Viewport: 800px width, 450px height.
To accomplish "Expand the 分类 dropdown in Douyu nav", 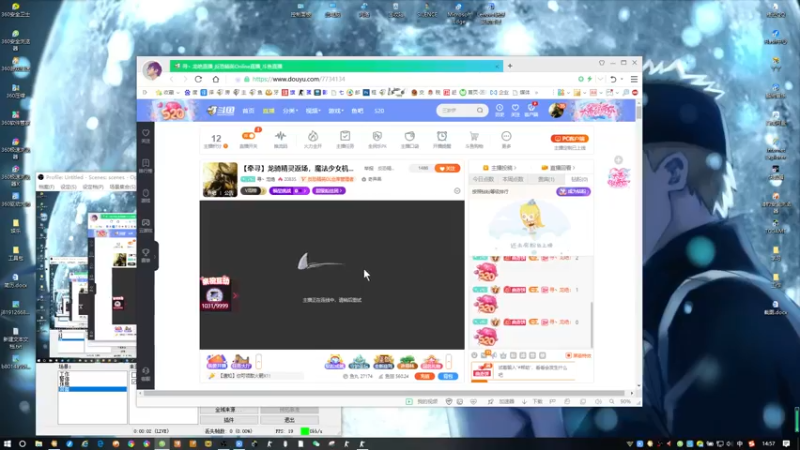I will (290, 111).
